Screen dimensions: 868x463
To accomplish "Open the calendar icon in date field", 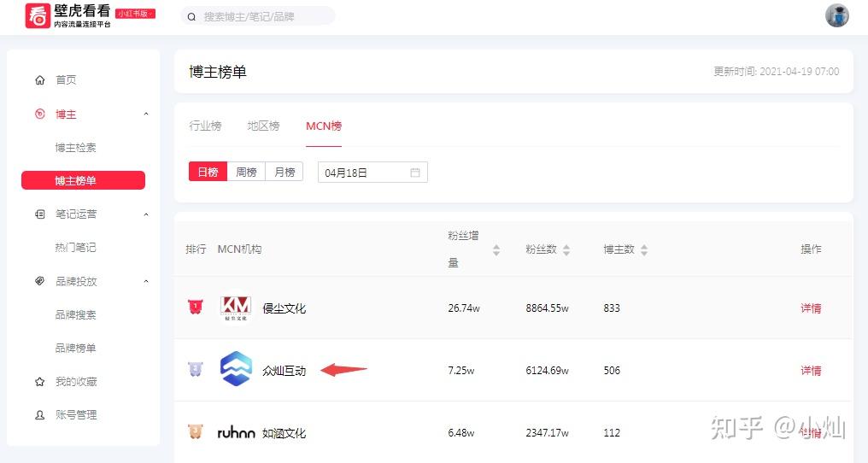I will click(415, 173).
